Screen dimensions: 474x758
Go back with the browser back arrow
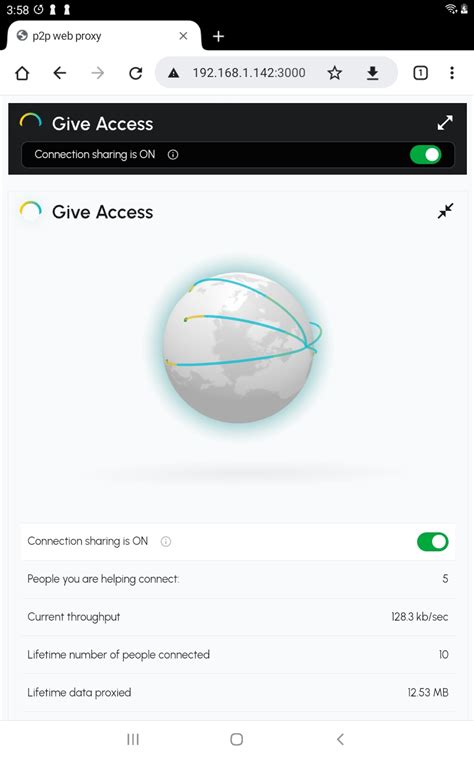click(60, 73)
